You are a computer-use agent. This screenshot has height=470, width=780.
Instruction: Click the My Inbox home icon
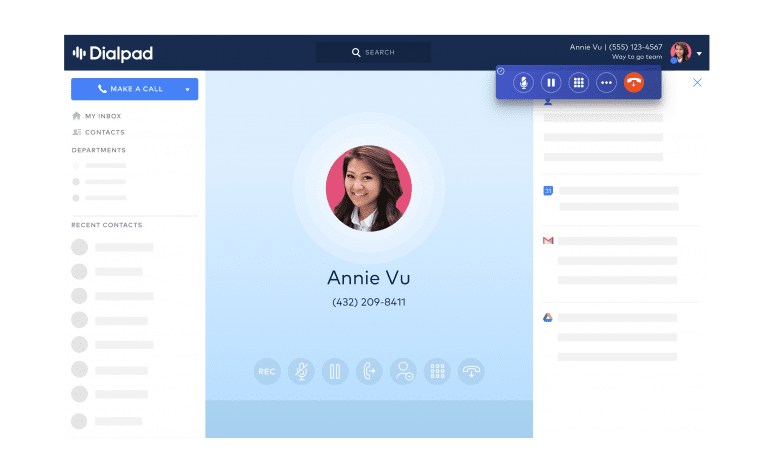(x=76, y=115)
